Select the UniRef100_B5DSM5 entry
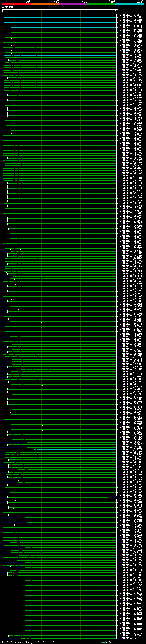The image size is (146, 644). [x=131, y=572]
